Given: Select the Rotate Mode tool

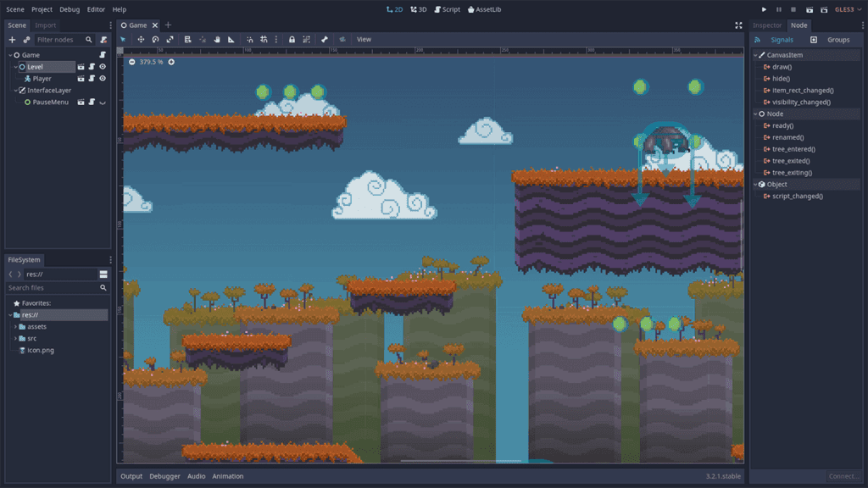Looking at the screenshot, I should 156,39.
